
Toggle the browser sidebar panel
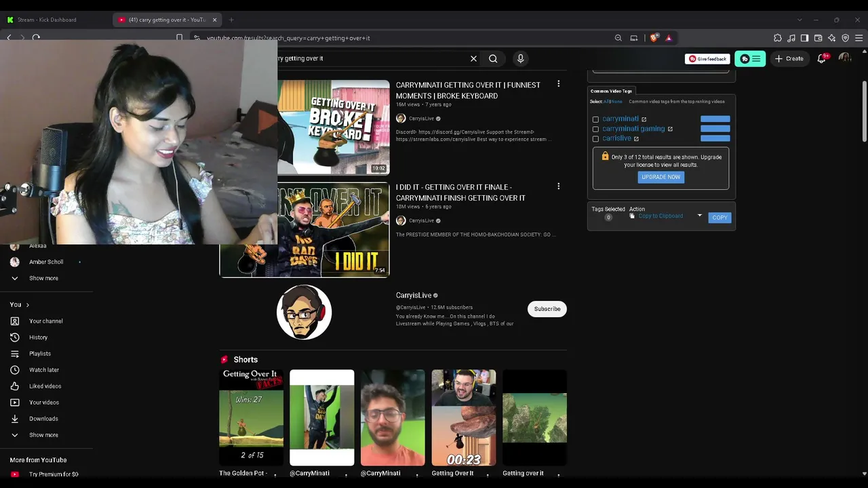click(x=804, y=38)
